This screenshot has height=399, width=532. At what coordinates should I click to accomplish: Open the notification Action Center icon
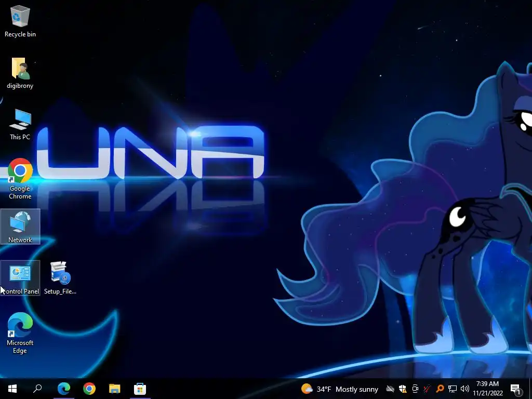515,389
